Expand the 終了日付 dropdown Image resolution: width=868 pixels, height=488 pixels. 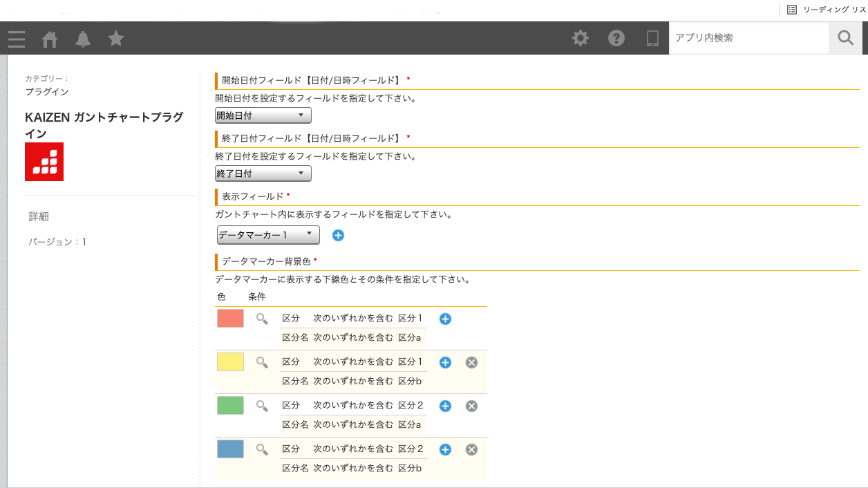(x=263, y=173)
